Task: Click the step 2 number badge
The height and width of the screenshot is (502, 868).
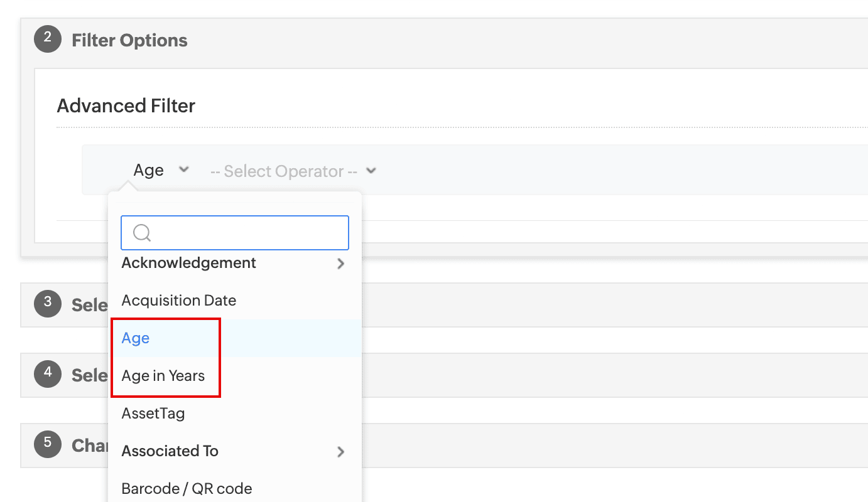Action: (47, 40)
